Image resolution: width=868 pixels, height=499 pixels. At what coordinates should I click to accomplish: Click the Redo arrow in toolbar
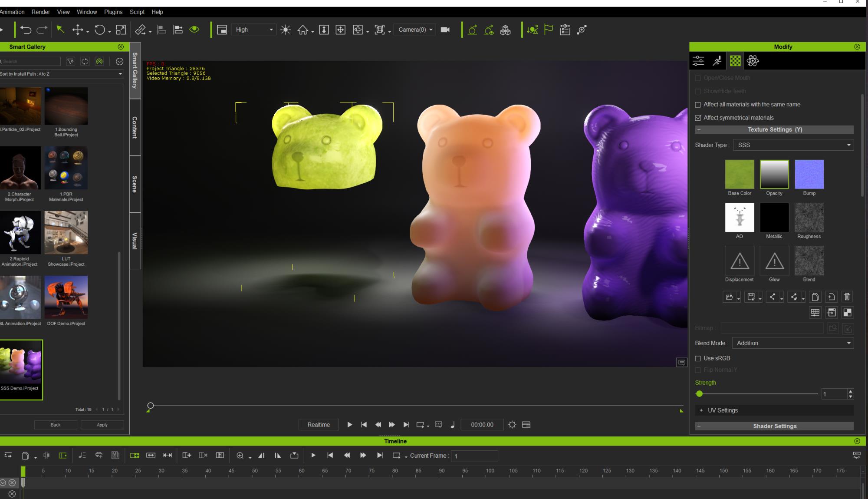point(42,30)
